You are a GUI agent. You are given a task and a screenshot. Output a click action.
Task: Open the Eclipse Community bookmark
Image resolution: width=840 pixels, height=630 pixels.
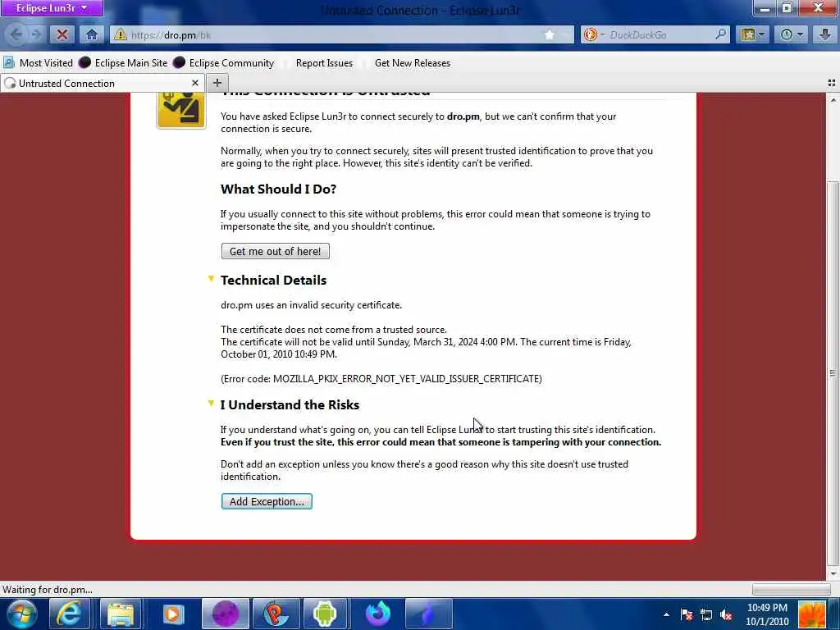point(223,63)
